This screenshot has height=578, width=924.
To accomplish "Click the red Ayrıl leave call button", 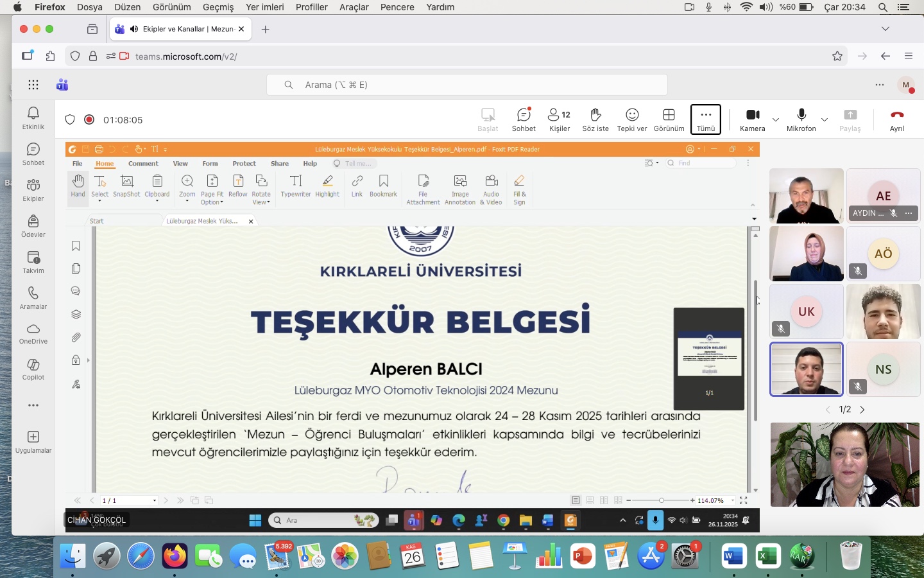I will 896,119.
